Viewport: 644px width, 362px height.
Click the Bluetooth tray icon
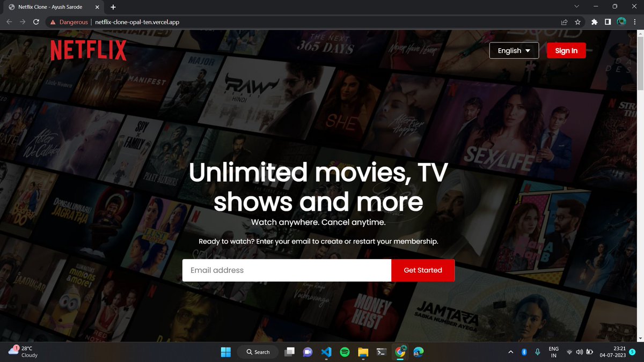[524, 352]
